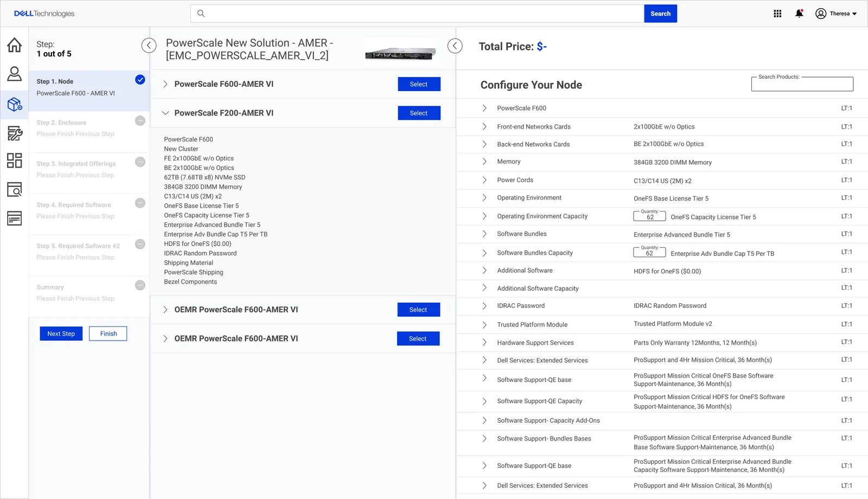Open the apps grid menu icon

click(x=777, y=14)
